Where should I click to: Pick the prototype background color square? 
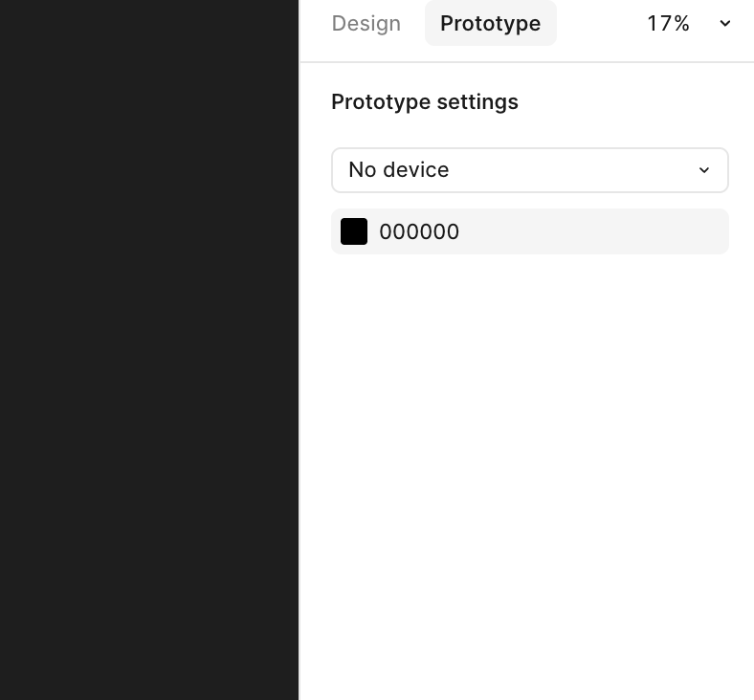354,231
